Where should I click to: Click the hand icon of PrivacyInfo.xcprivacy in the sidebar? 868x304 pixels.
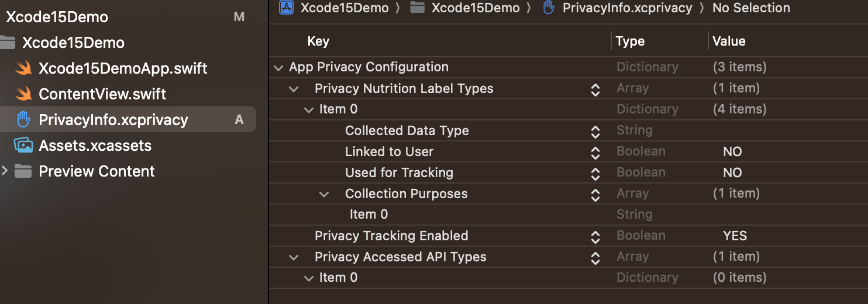coord(23,120)
